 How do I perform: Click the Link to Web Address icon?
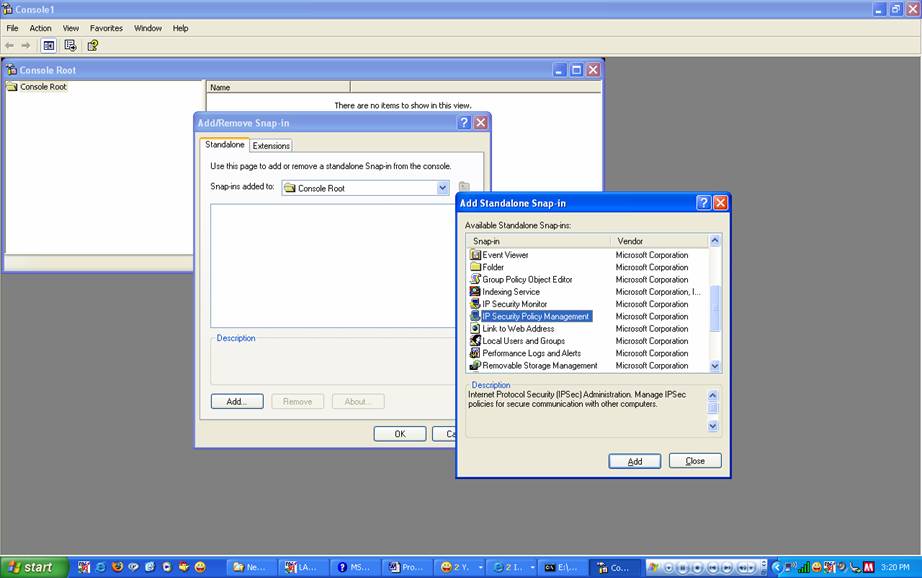point(475,329)
